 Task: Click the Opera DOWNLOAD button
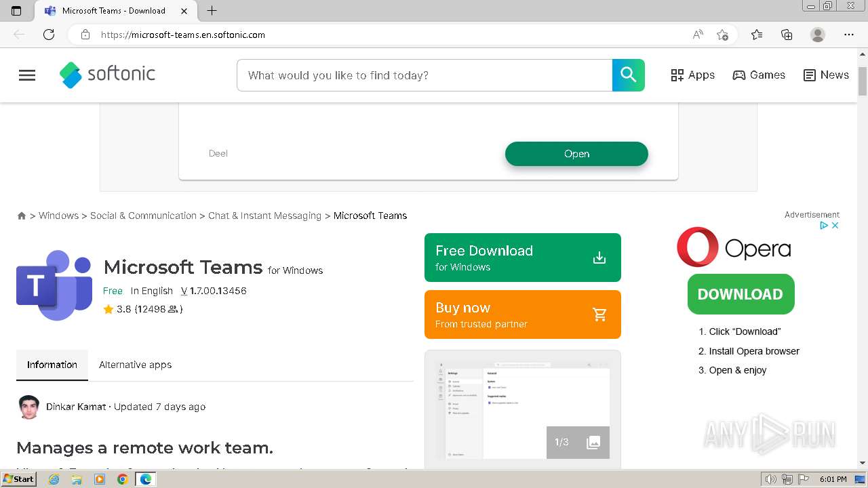pos(741,294)
